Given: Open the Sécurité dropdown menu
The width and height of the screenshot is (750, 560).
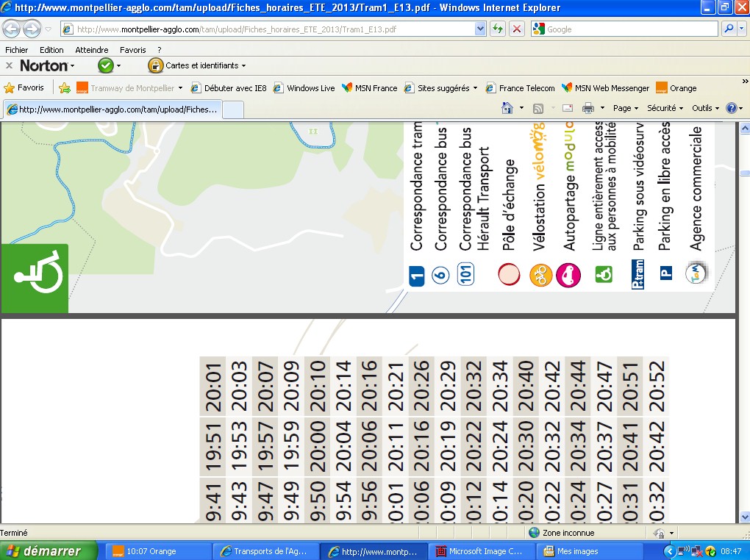Looking at the screenshot, I should point(665,108).
